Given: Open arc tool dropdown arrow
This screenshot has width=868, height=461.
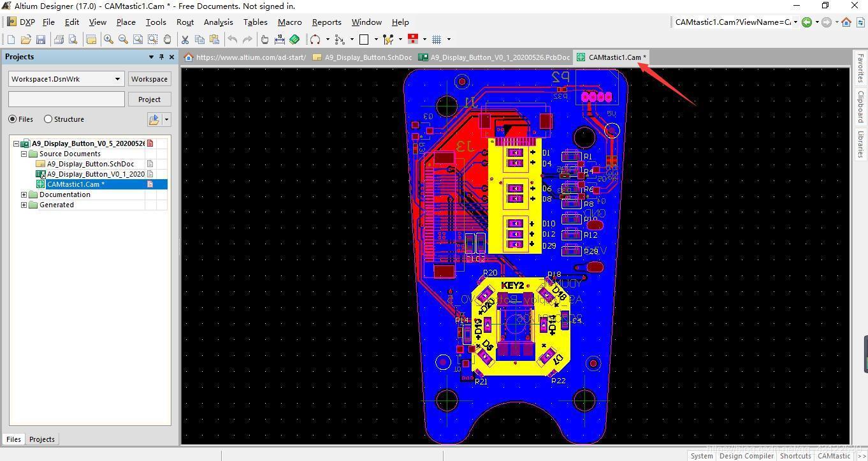Looking at the screenshot, I should (328, 40).
